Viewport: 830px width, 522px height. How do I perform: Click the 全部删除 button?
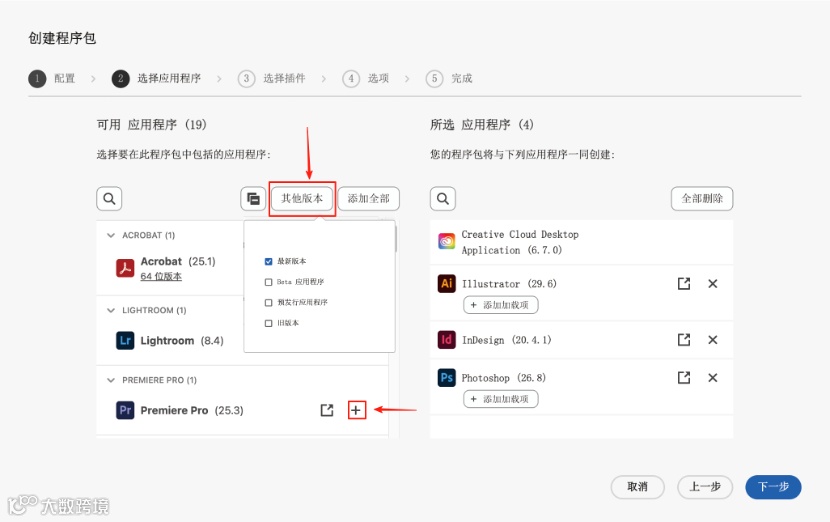[702, 199]
